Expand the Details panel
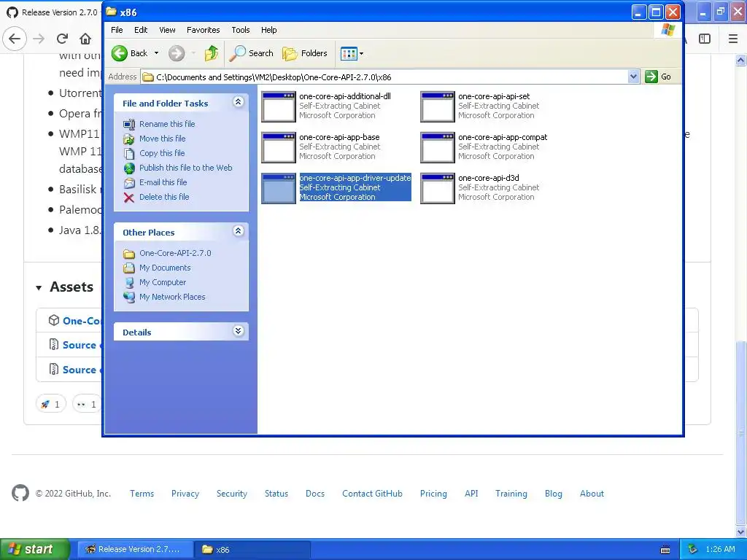 (239, 331)
